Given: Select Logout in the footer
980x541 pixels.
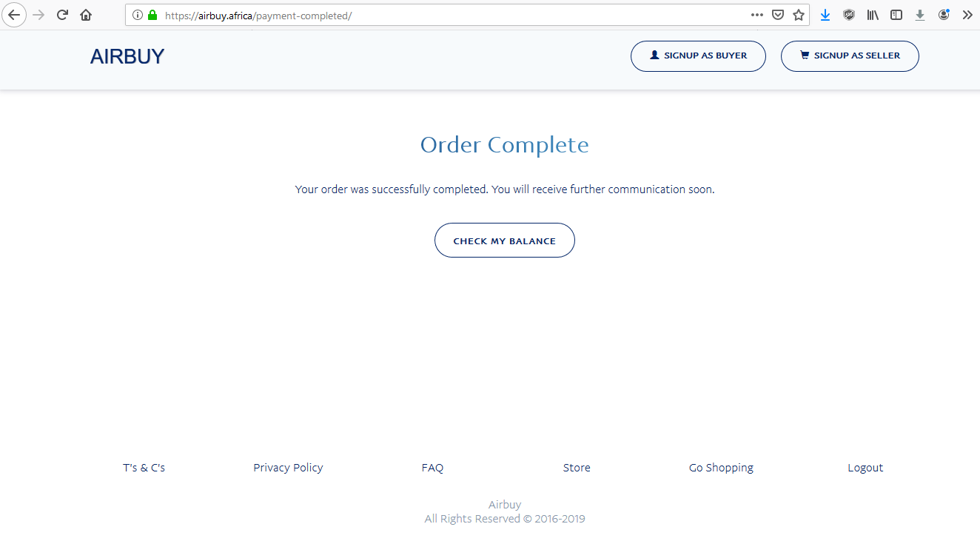Looking at the screenshot, I should point(865,468).
